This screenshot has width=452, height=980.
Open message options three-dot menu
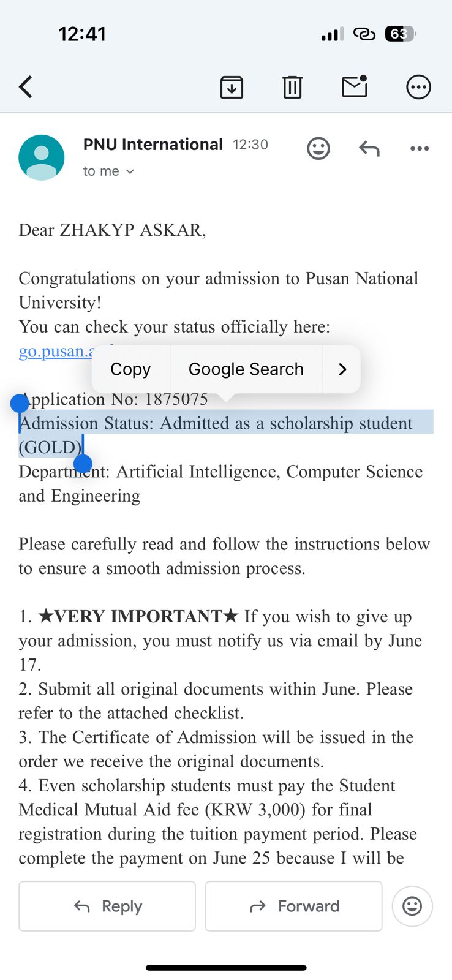point(420,148)
